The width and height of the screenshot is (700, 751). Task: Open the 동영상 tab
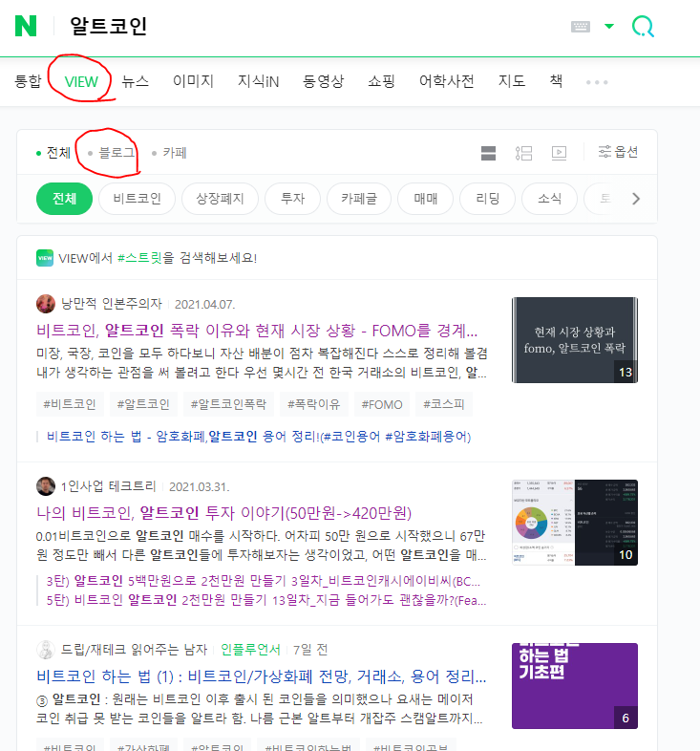323,81
